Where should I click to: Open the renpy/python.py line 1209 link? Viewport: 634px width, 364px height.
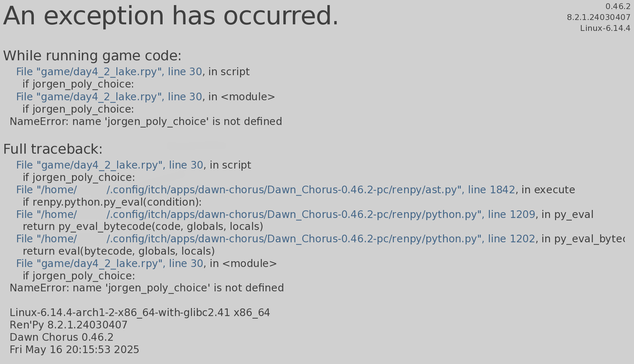[x=275, y=215]
